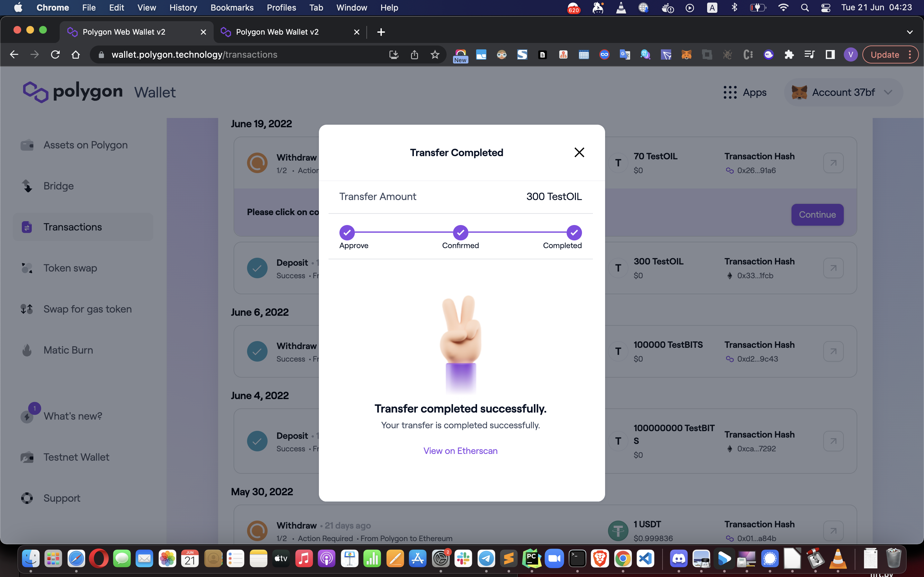This screenshot has height=577, width=924.
Task: Open the Token swap sidebar item
Action: 70,268
